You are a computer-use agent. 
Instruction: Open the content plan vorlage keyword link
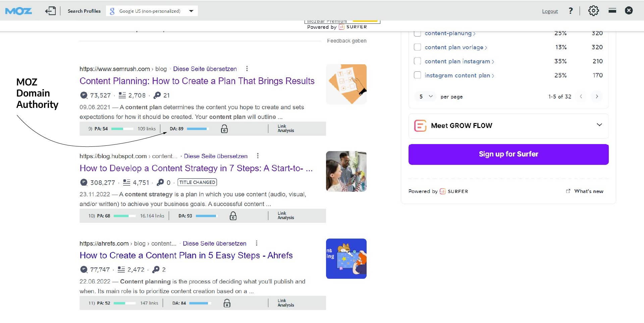(x=456, y=48)
